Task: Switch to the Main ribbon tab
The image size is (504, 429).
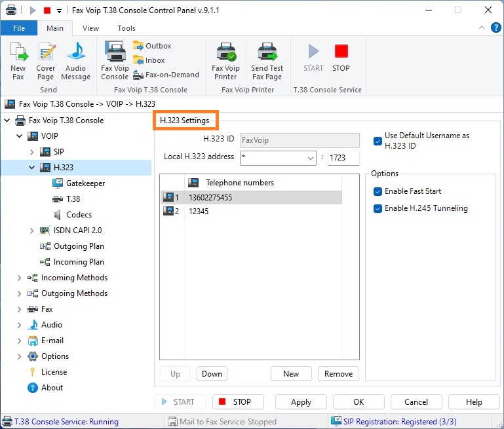Action: tap(55, 28)
